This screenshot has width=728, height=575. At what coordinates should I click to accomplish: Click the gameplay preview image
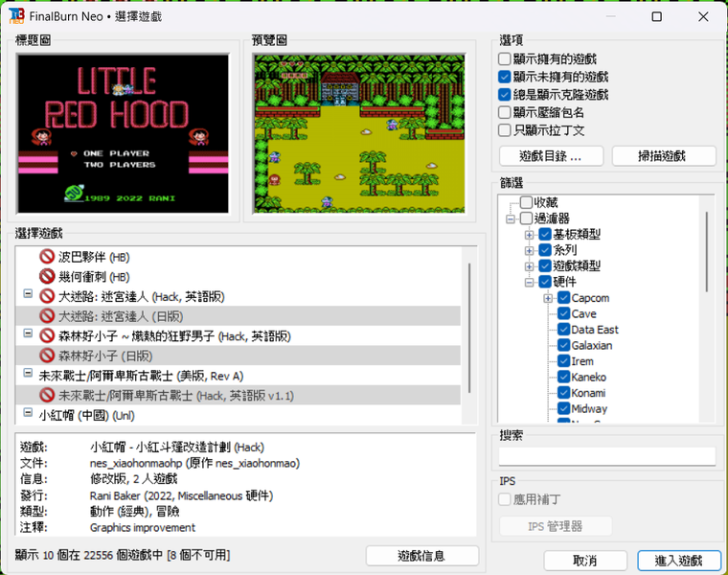click(359, 133)
